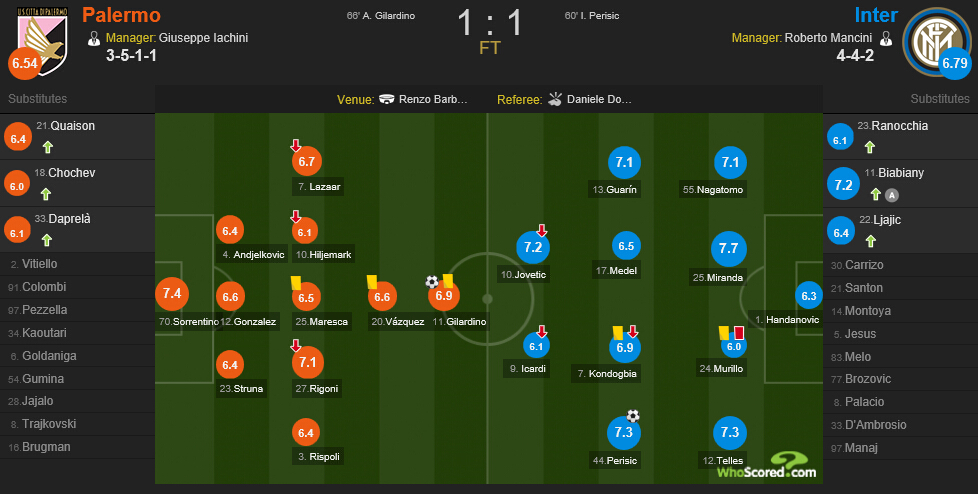Click the WhoScored.com logo watermark
Screen dimensions: 978x494
click(x=767, y=465)
